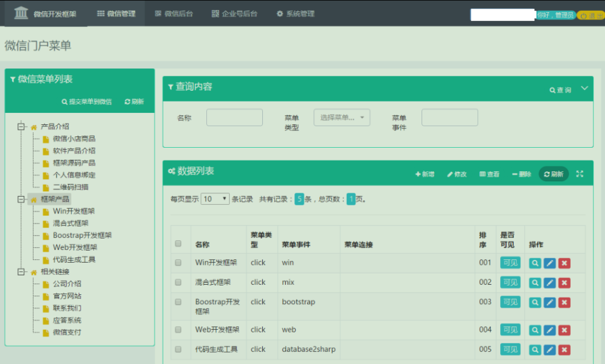This screenshot has width=605, height=364.
Task: Open the 系统管理 top menu
Action: click(x=296, y=13)
